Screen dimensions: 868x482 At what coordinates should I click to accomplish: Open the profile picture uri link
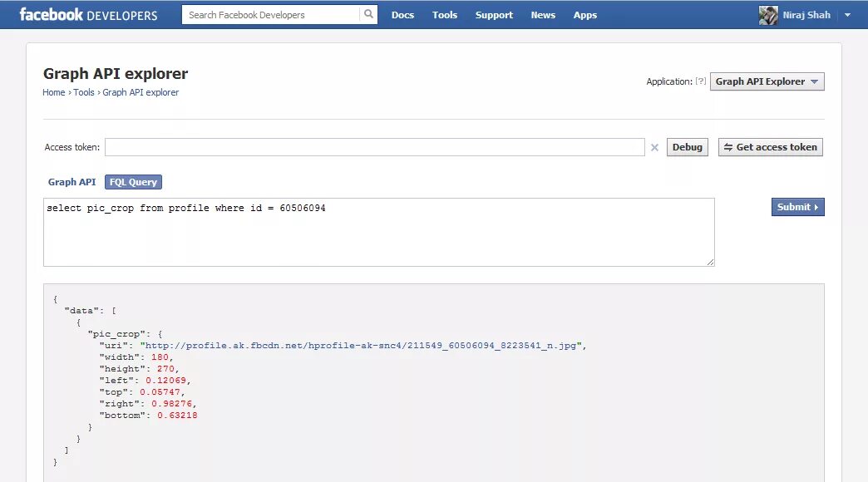pos(360,346)
